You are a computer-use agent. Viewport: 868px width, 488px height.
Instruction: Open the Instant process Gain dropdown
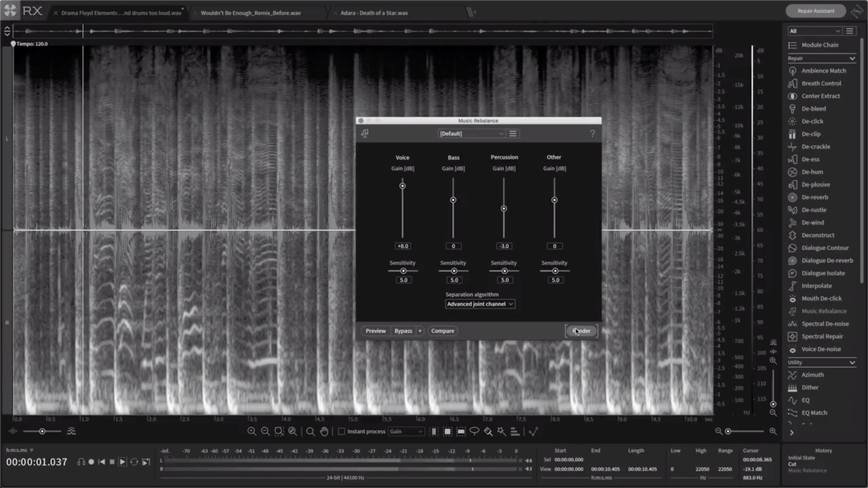pyautogui.click(x=406, y=431)
